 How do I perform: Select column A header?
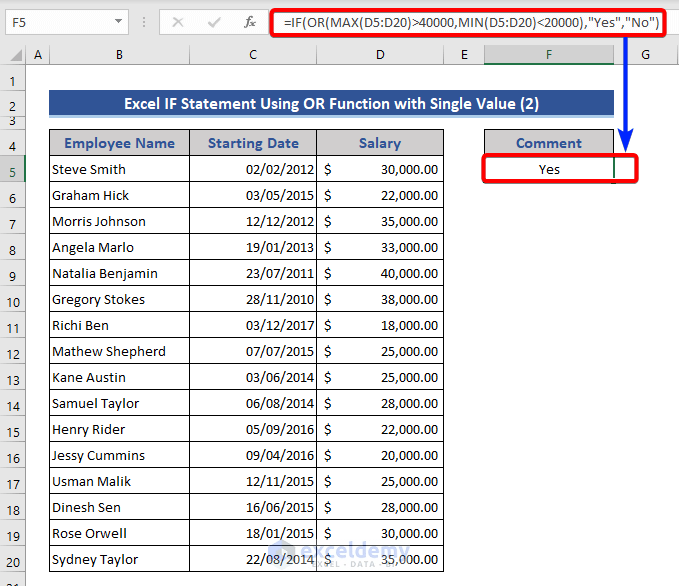pos(38,55)
